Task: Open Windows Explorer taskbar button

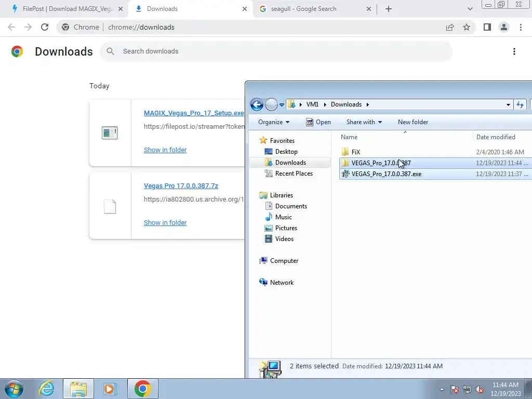Action: point(78,389)
